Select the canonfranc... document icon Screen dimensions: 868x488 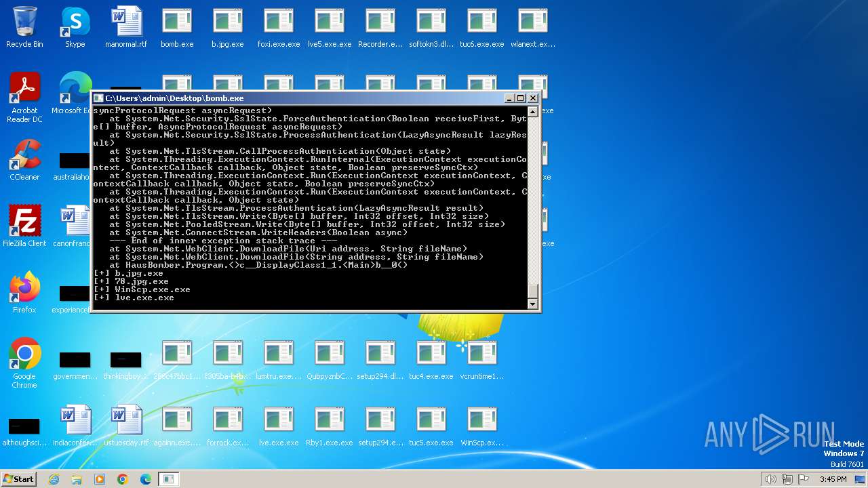[72, 226]
